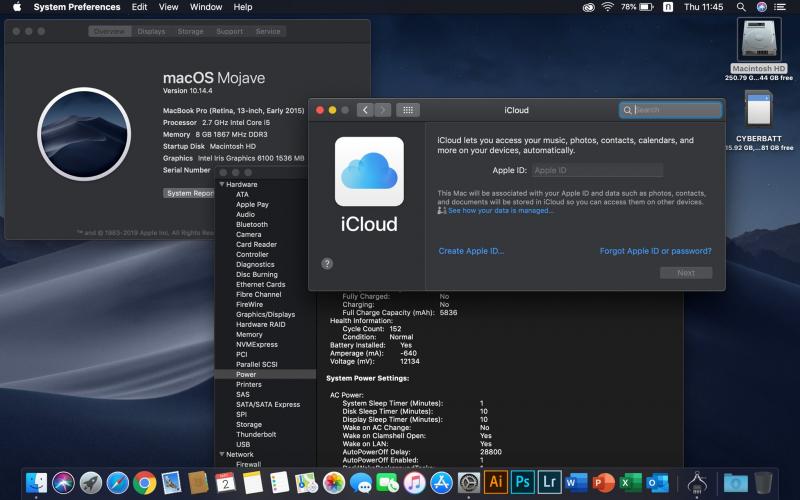Select Graphics/Displays in System Report sidebar
Viewport: 800px width, 500px height.
coord(265,314)
